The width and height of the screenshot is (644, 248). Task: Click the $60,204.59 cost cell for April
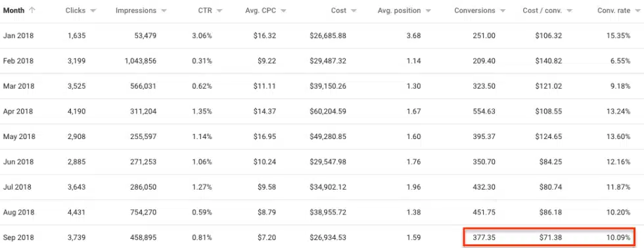pos(328,112)
